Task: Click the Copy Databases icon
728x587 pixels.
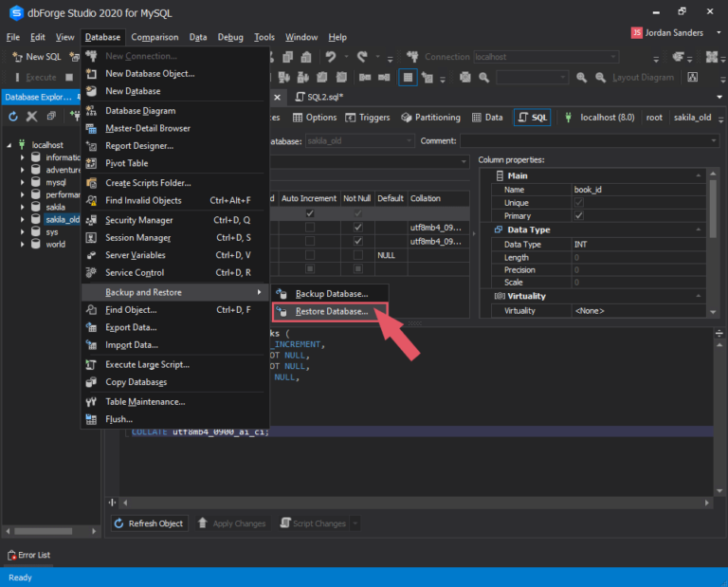Action: (x=91, y=382)
